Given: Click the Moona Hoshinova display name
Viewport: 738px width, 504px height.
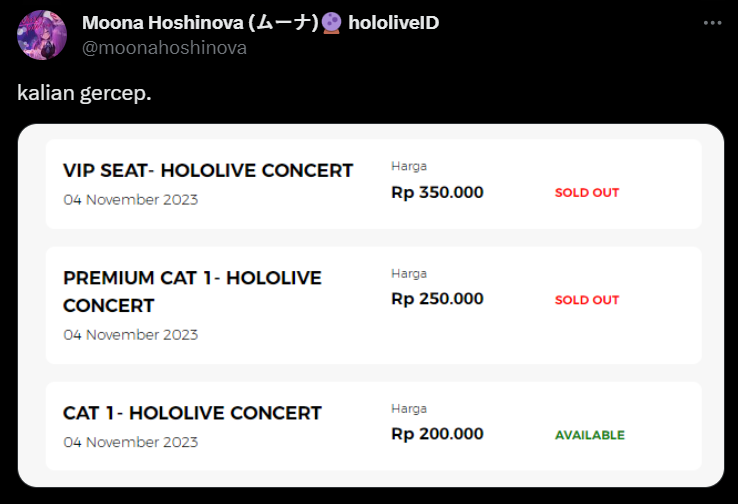Looking at the screenshot, I should (x=200, y=23).
